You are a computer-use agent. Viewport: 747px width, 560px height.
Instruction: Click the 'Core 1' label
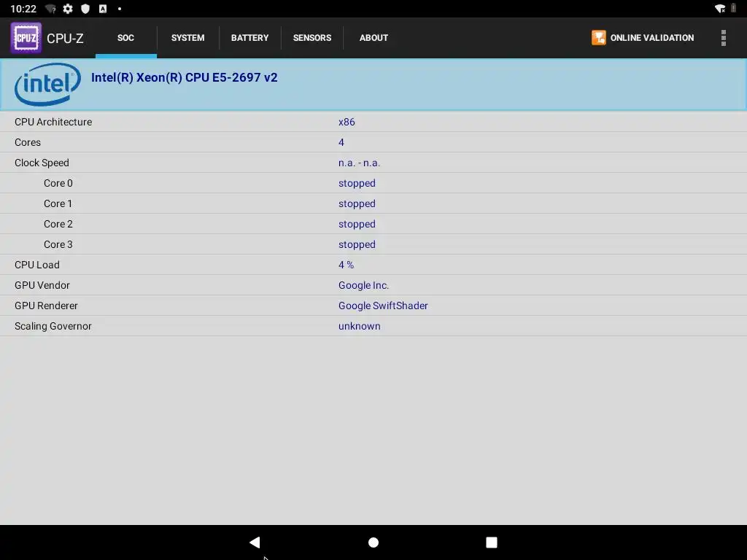tap(58, 204)
